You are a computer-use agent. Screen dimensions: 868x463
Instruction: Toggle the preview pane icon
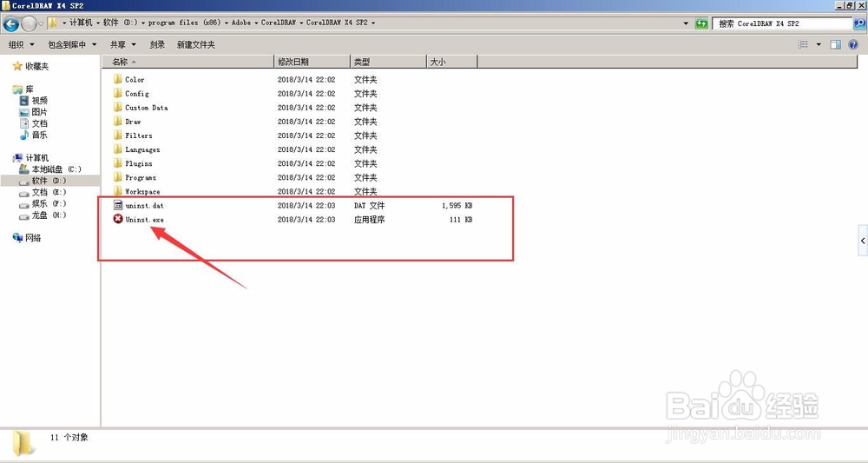835,44
